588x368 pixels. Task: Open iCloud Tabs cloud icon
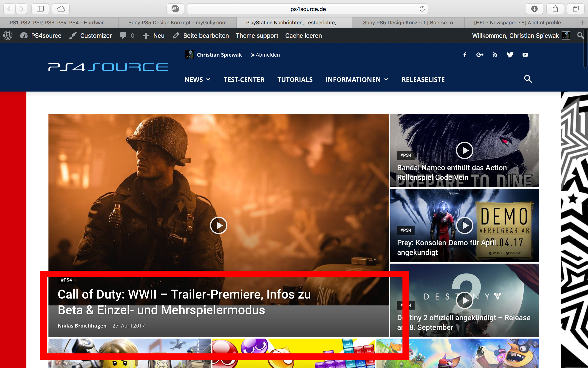61,9
